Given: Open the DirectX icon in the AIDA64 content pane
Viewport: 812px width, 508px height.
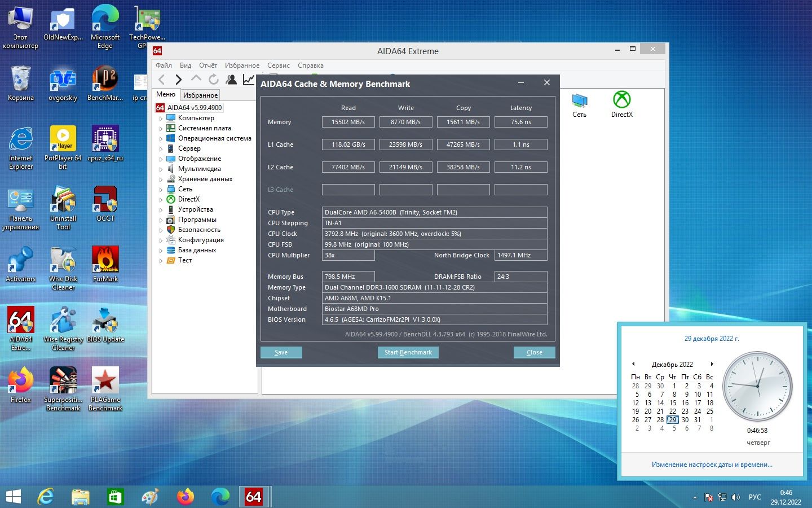Looking at the screenshot, I should pyautogui.click(x=621, y=104).
